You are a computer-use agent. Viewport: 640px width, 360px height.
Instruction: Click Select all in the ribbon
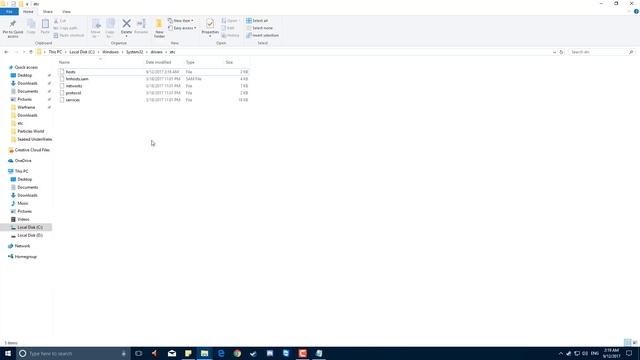(x=257, y=21)
